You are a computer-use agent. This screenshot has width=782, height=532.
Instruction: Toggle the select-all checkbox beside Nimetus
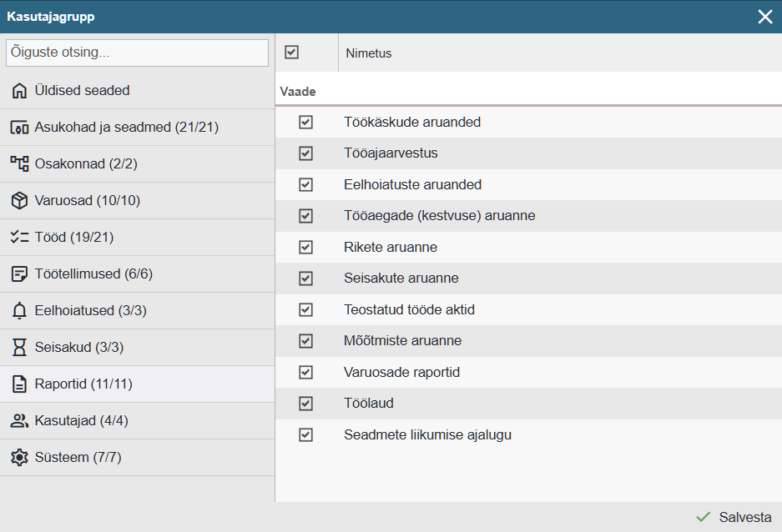pyautogui.click(x=291, y=53)
